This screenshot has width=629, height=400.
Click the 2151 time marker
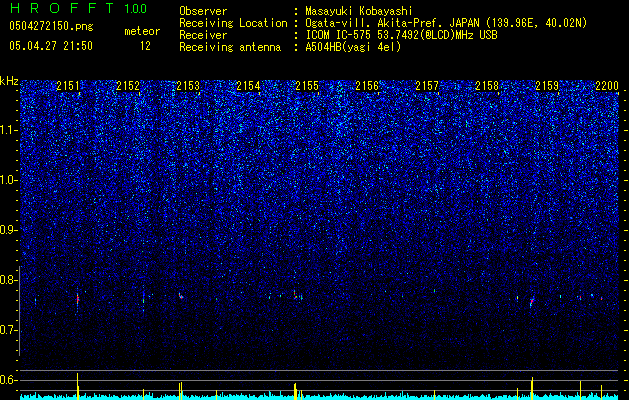click(68, 86)
